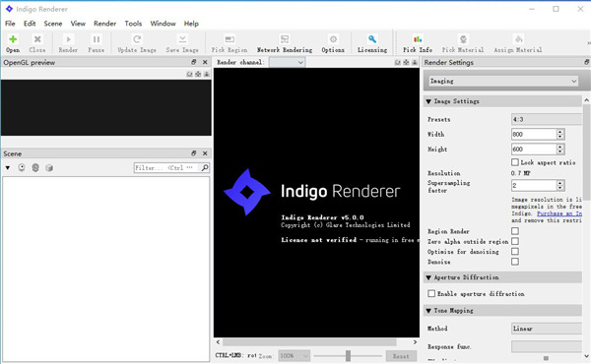The width and height of the screenshot is (591, 364).
Task: Click the Reset zoom button
Action: coord(401,356)
